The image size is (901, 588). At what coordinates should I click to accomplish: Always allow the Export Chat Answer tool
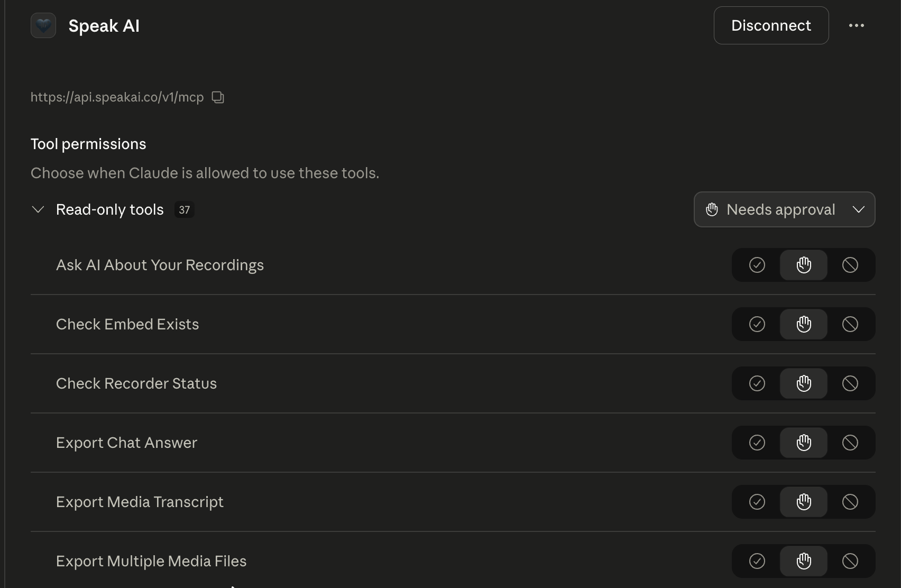757,443
